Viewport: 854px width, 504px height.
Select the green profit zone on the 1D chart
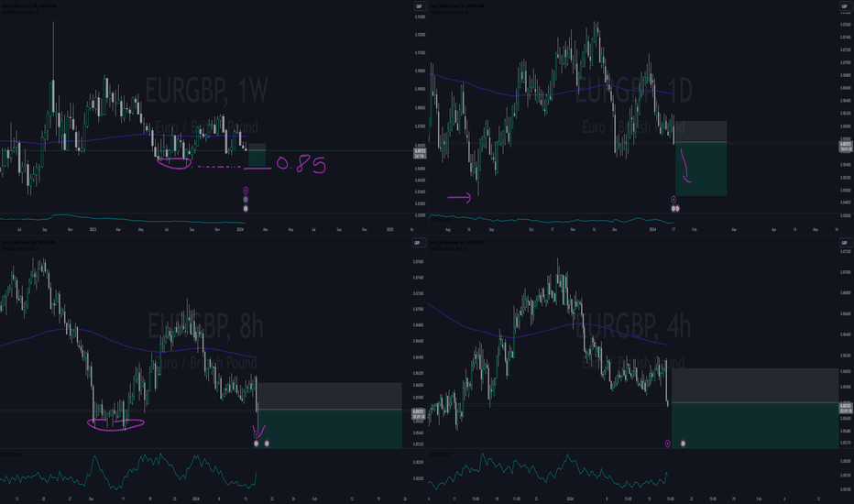pos(701,169)
